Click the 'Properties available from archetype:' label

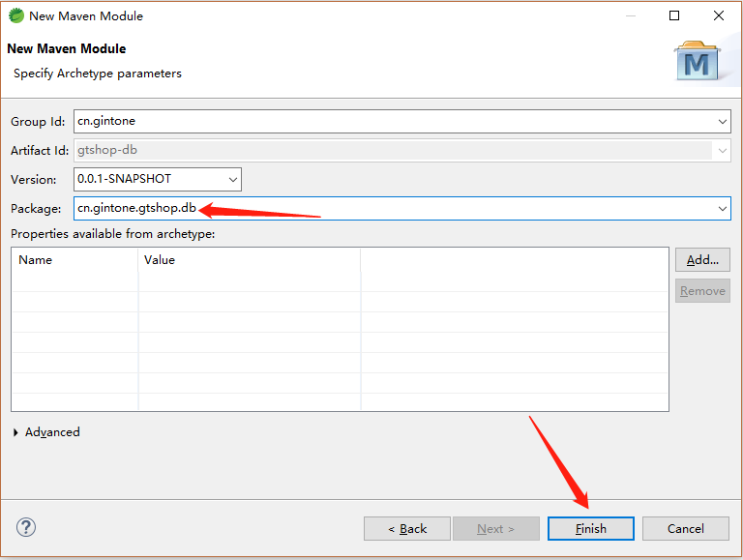click(x=113, y=234)
